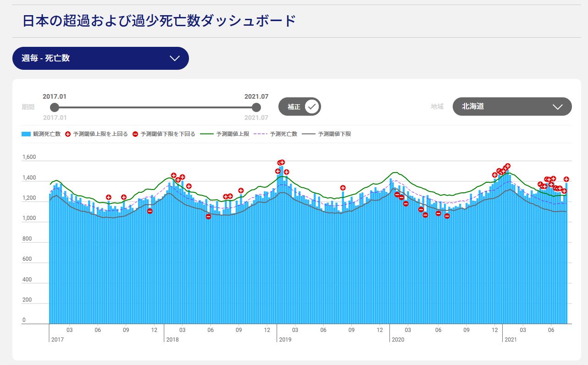Click the highest plus marker in early 2021
The height and width of the screenshot is (365, 588).
click(x=508, y=166)
